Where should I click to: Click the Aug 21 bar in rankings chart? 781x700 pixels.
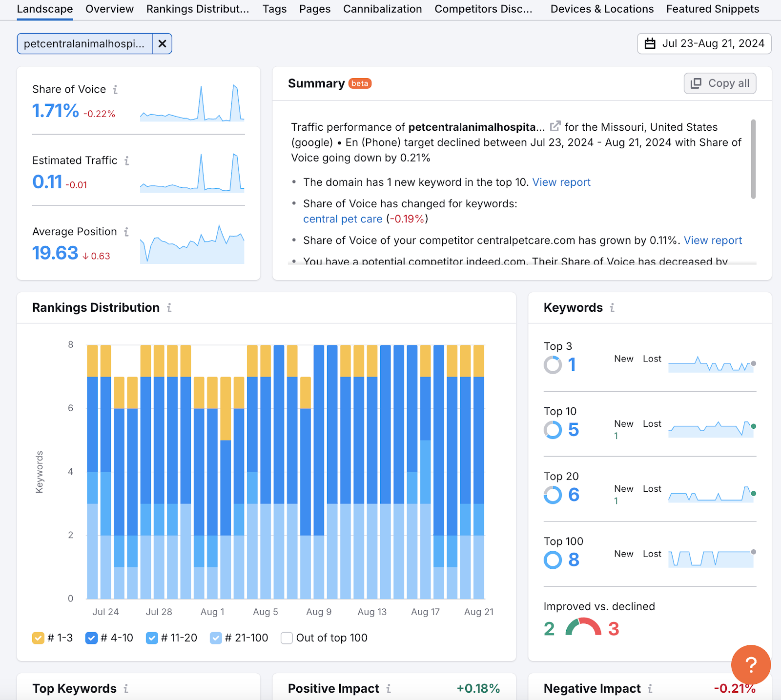tap(479, 472)
